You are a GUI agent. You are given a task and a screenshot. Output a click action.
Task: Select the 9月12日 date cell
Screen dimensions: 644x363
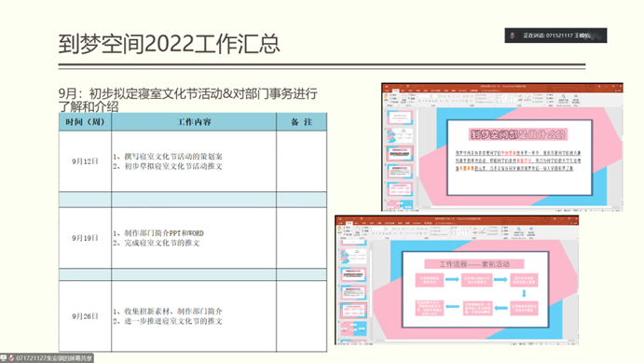85,161
